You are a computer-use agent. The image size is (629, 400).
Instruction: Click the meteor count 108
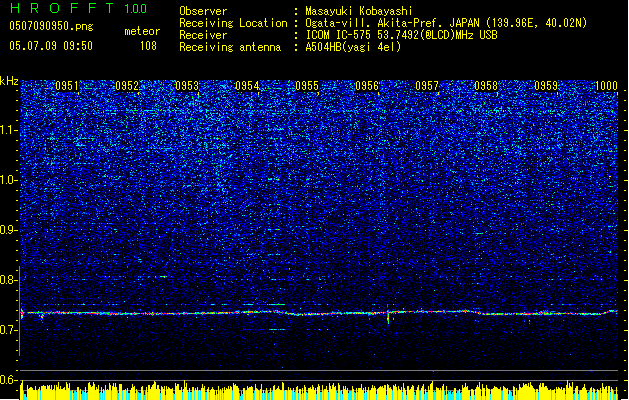point(148,46)
